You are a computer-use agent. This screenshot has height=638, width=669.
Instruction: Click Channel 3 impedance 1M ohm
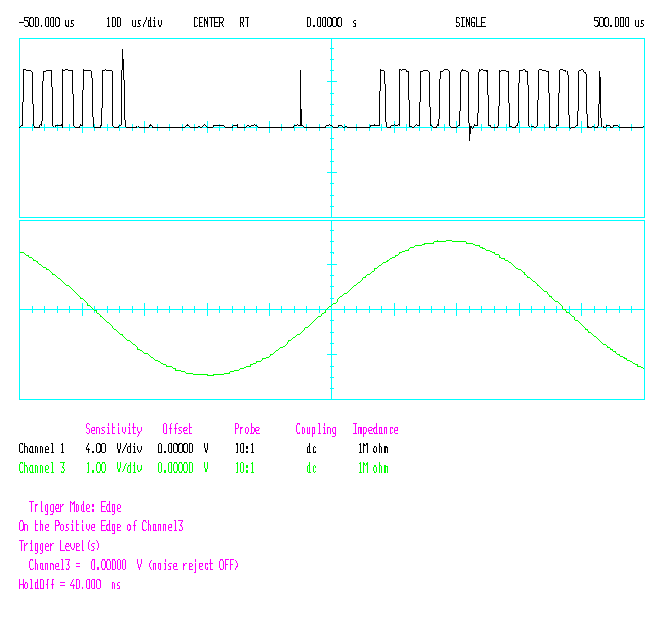[x=373, y=468]
